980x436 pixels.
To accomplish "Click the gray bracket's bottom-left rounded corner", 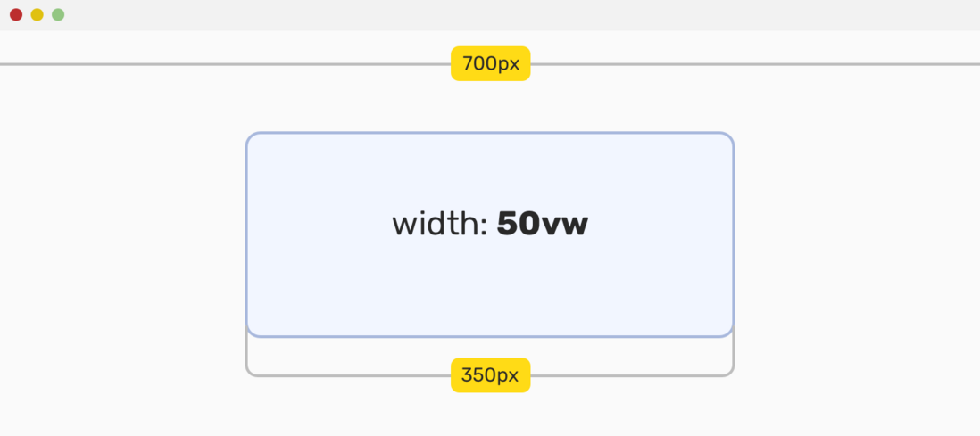I will [x=252, y=371].
